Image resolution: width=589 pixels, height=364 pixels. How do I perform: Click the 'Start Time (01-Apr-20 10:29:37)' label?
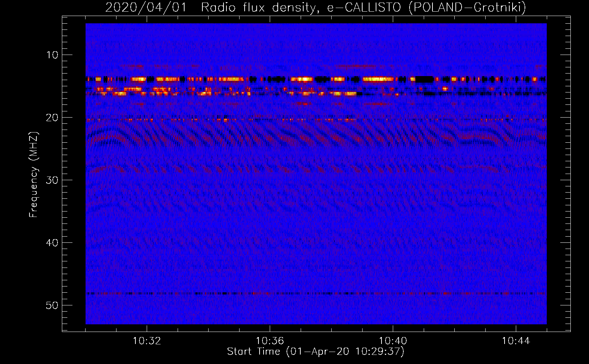(x=316, y=352)
